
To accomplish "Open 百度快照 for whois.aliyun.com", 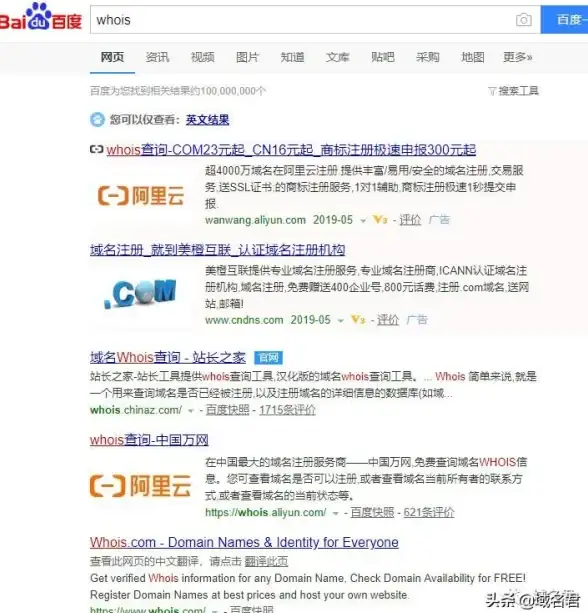I will click(x=372, y=512).
